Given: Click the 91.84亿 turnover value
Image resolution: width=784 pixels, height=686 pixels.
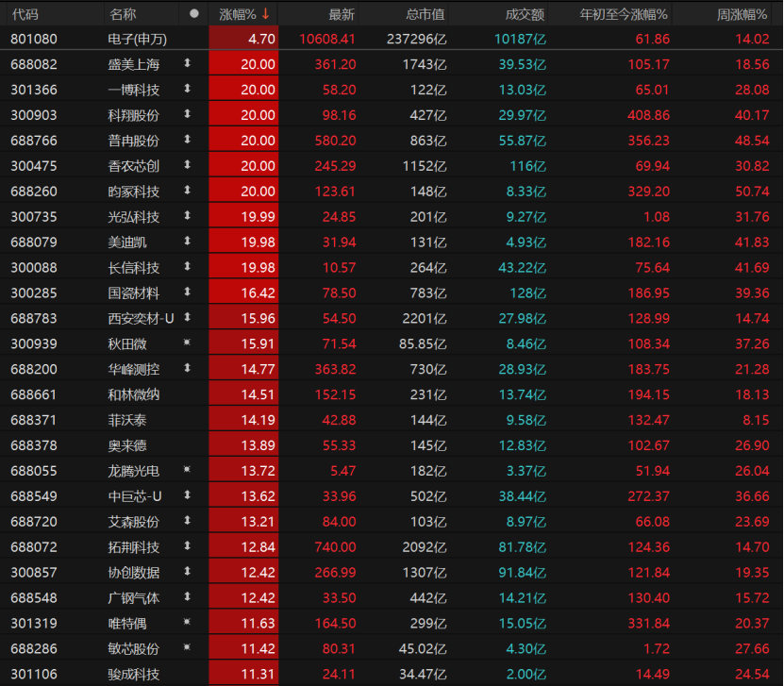Looking at the screenshot, I should [523, 573].
